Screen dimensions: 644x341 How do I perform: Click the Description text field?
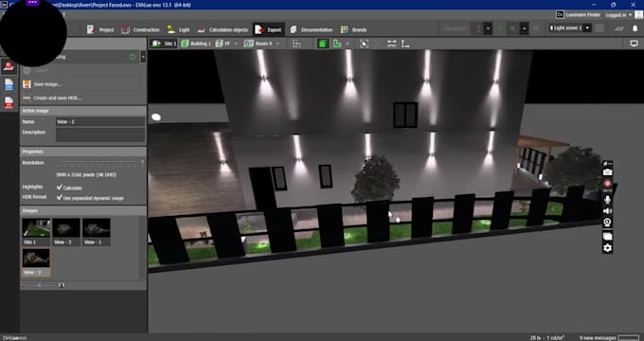[x=99, y=135]
